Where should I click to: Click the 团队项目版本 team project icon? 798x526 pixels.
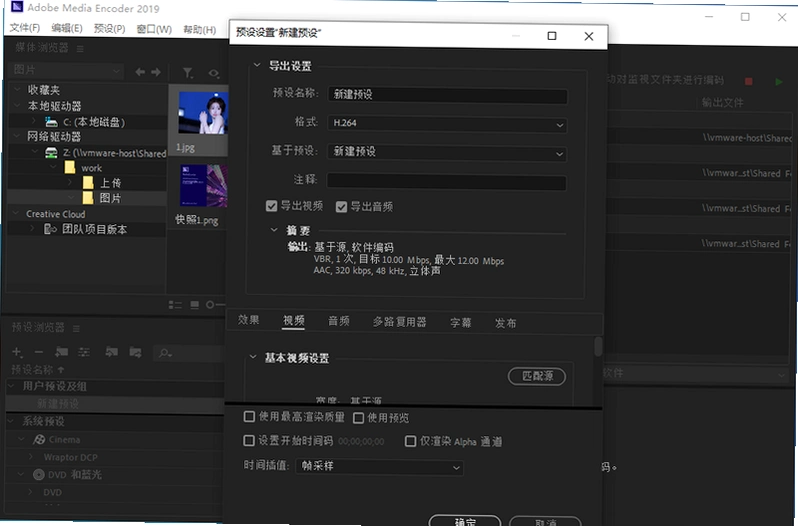click(x=50, y=229)
